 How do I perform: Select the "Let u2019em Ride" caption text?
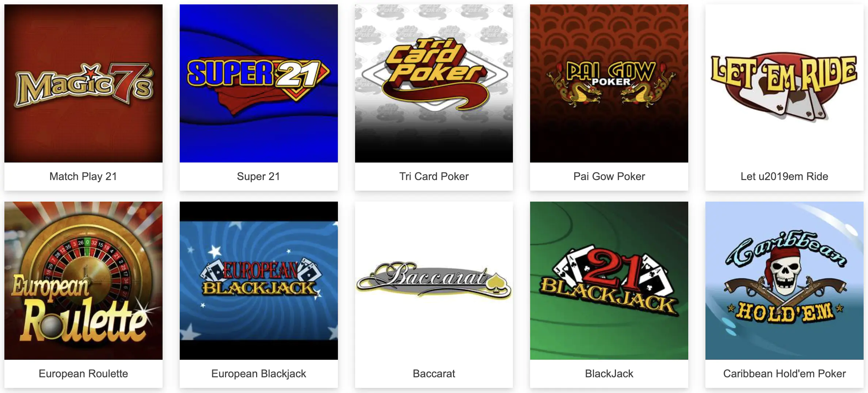784,176
